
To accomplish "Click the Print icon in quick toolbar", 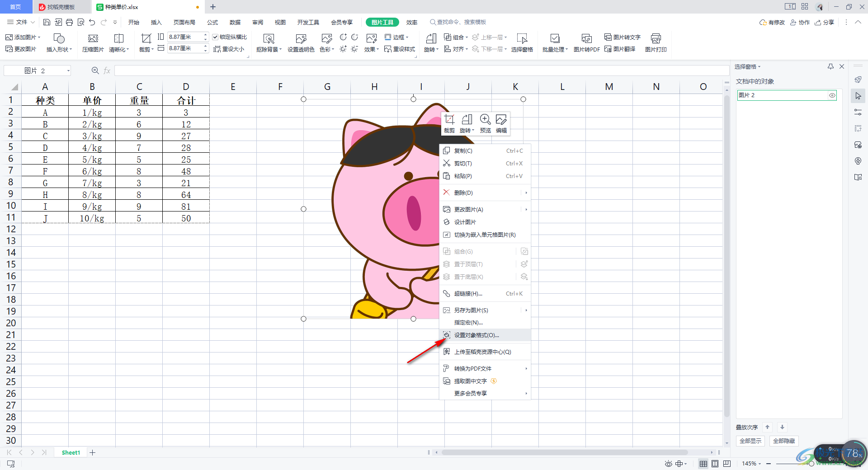I will 69,22.
